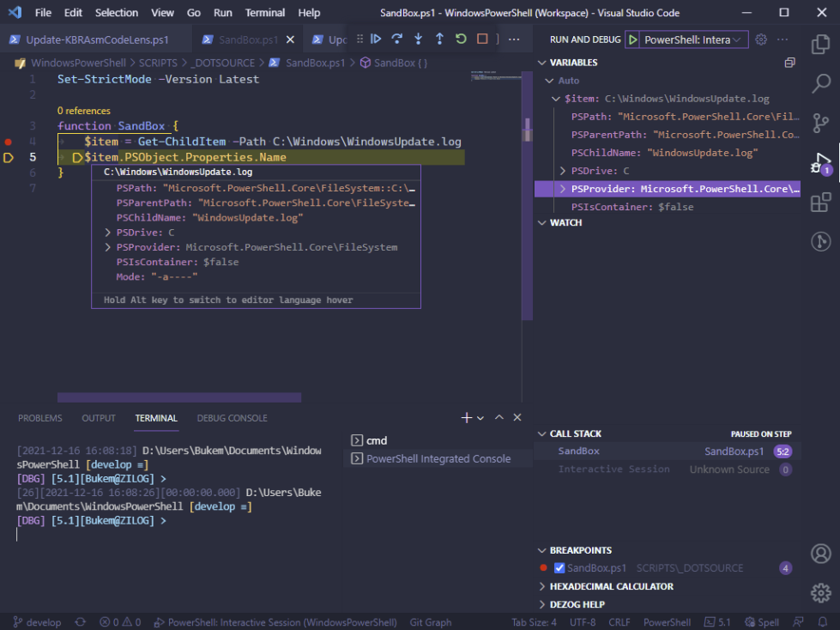Open the Manage gear in the activity bar

(821, 592)
